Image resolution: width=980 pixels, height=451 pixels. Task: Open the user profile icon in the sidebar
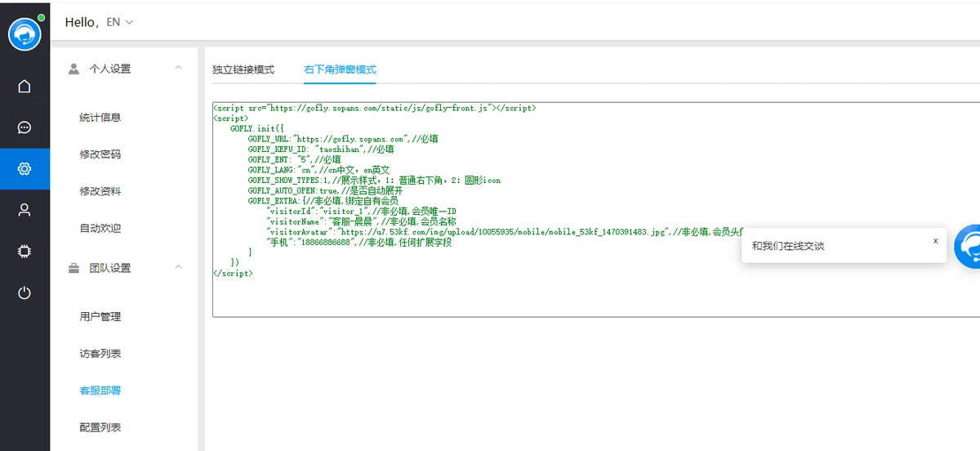point(24,210)
